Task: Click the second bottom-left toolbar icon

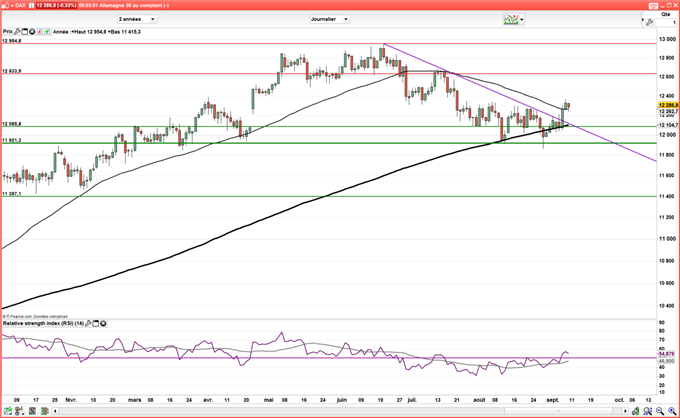Action: [x=20, y=411]
